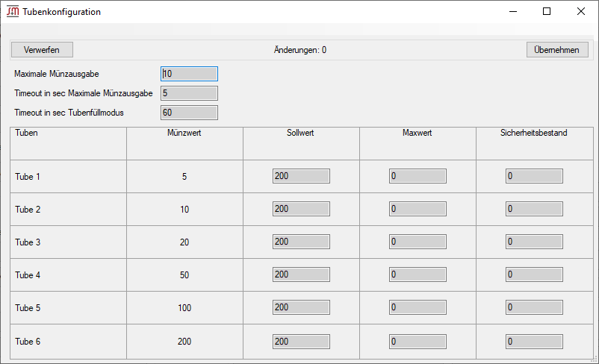
Task: Focus the Maxwert field for Tube 3
Action: click(418, 242)
